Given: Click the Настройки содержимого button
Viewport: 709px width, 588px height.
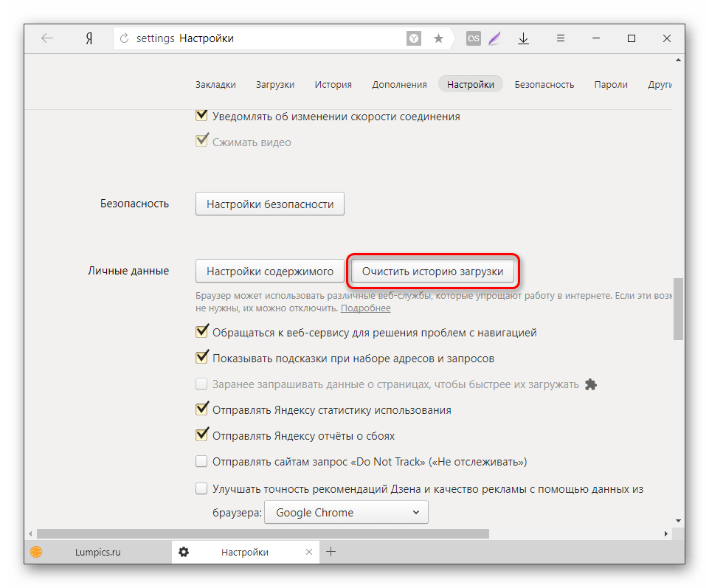Looking at the screenshot, I should coord(270,271).
